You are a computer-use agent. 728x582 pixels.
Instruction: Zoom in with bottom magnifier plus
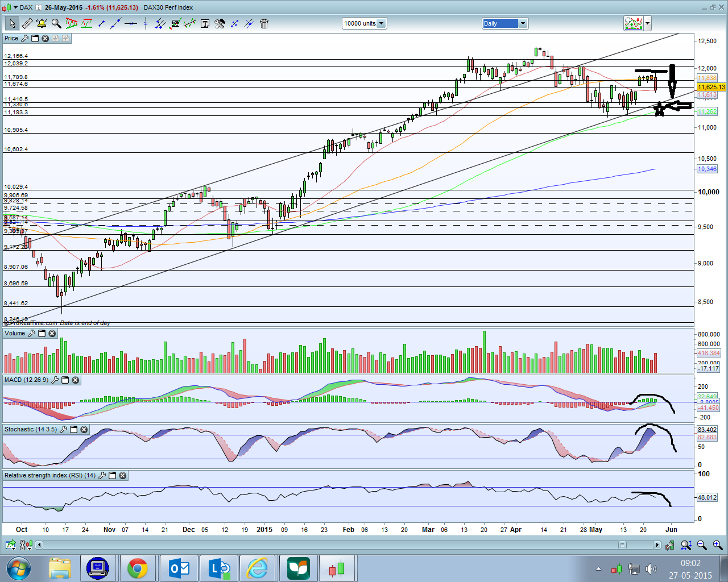(x=718, y=545)
